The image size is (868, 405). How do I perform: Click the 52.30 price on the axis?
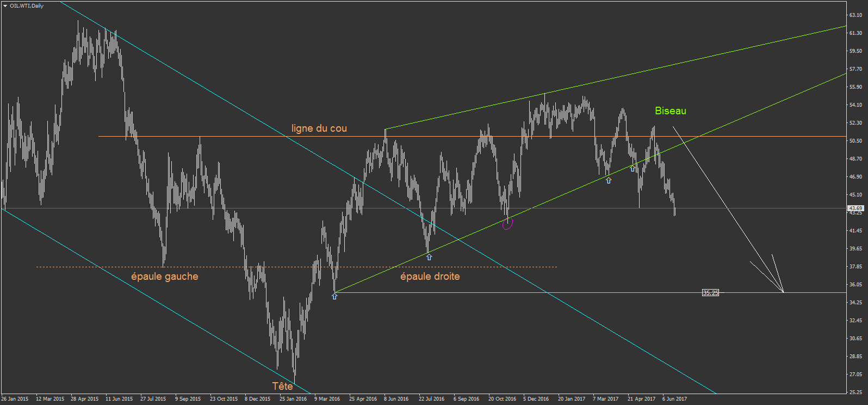coord(855,123)
